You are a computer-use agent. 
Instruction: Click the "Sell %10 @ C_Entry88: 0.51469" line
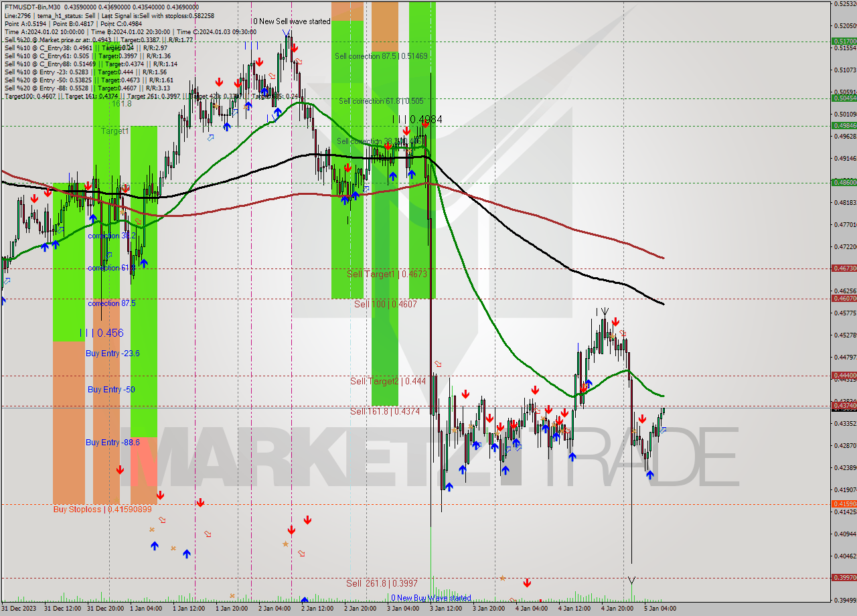click(90, 64)
